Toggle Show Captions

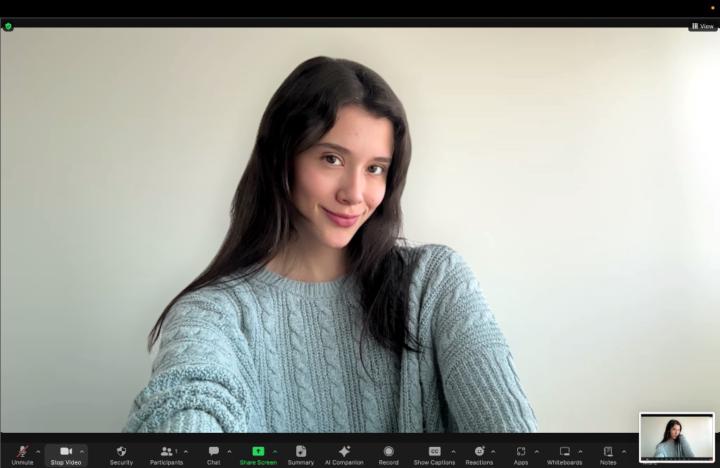point(434,455)
